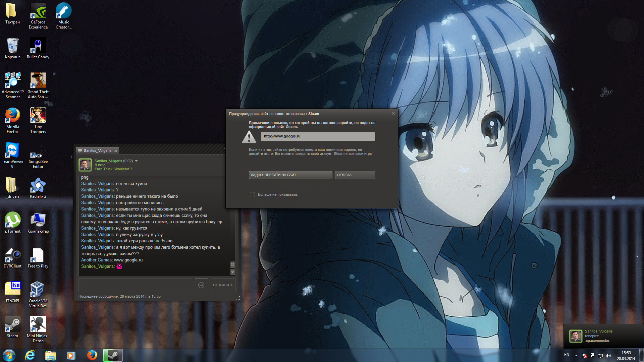Launch Radialix 2 desktop shortcut
This screenshot has width=644, height=362.
(38, 188)
